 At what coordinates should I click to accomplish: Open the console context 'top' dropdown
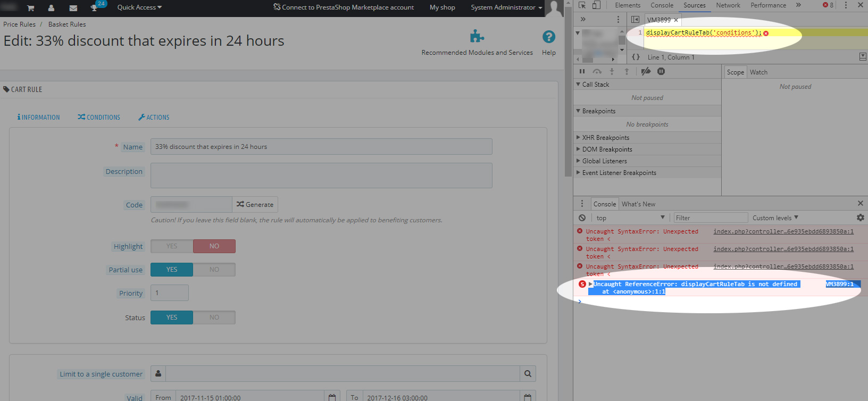pos(630,218)
